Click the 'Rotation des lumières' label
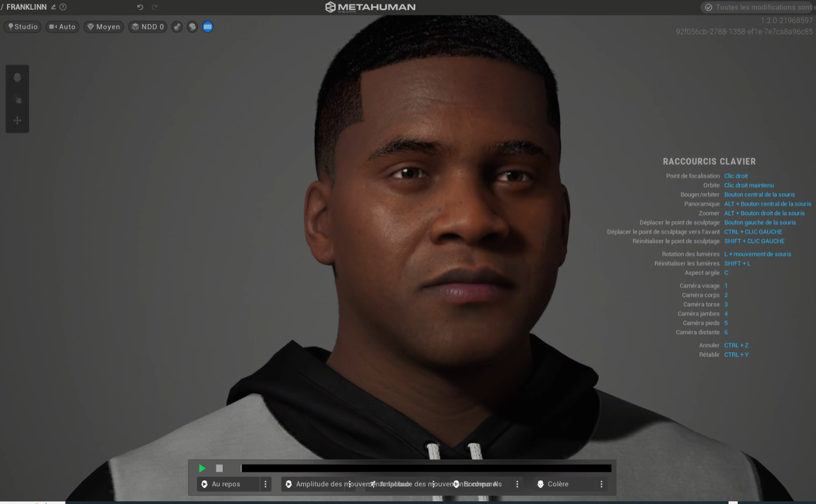Image resolution: width=816 pixels, height=504 pixels. click(691, 254)
